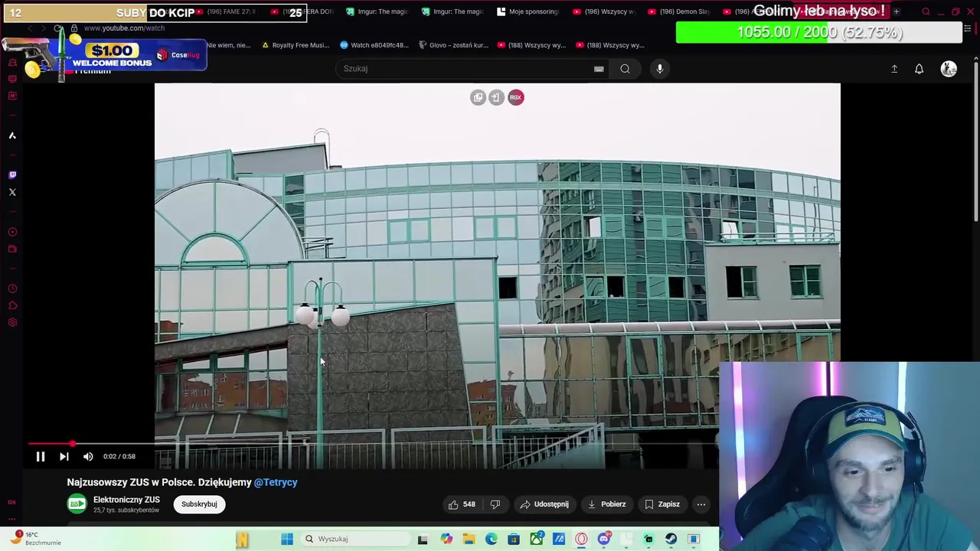Switch to the Moje sponsoring tab
The height and width of the screenshot is (551, 980).
coord(528,11)
